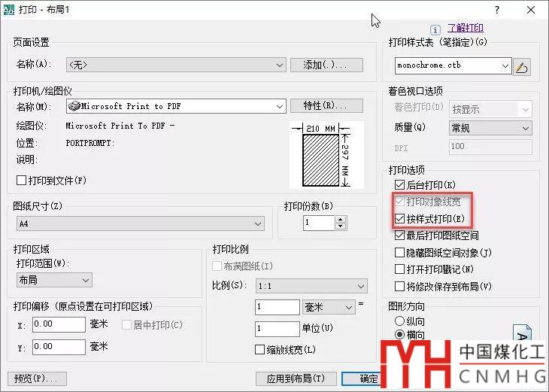Click the AutoCAD application icon in title bar
The width and height of the screenshot is (549, 392).
tap(9, 9)
